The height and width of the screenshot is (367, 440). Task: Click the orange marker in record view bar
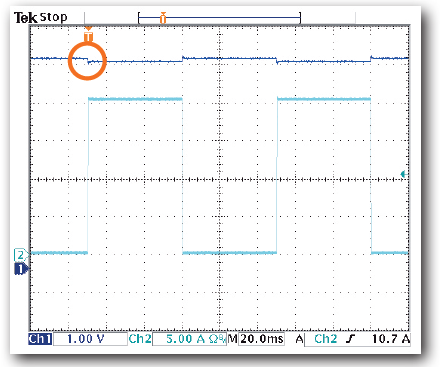click(163, 18)
